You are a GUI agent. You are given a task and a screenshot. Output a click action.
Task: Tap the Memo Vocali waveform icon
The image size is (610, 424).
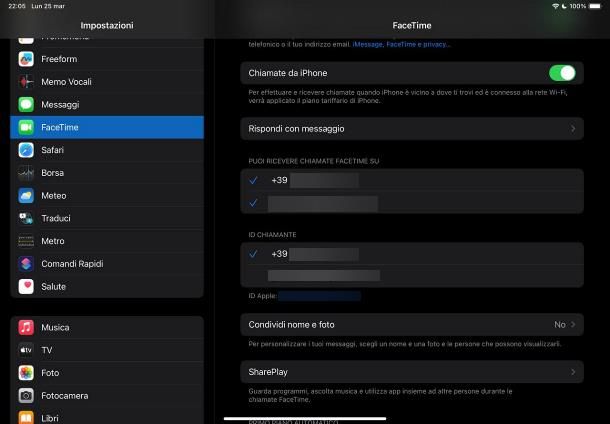[x=26, y=82]
